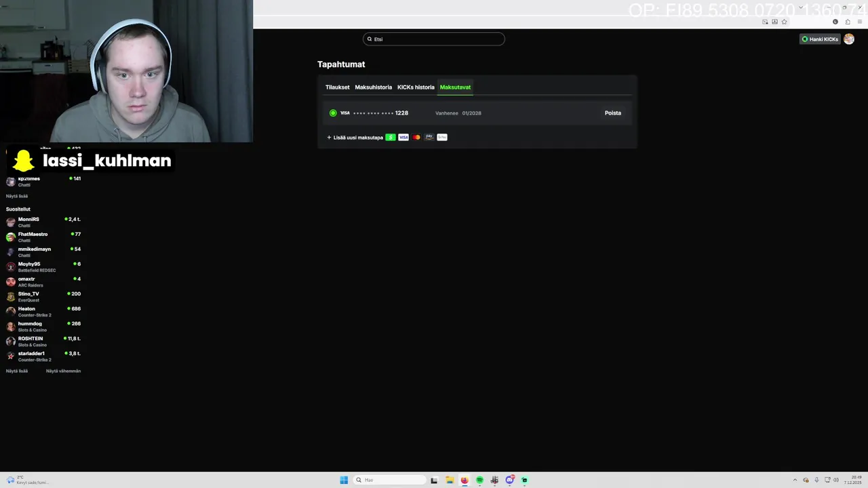Open the FhatMaestro channel avatar
868x488 pixels.
coord(11,237)
